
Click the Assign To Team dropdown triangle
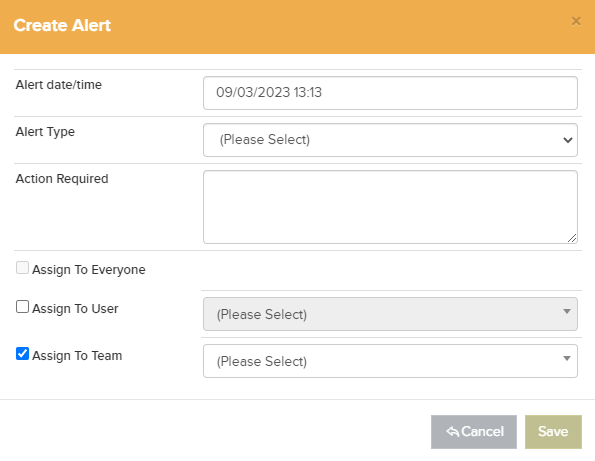pyautogui.click(x=567, y=358)
